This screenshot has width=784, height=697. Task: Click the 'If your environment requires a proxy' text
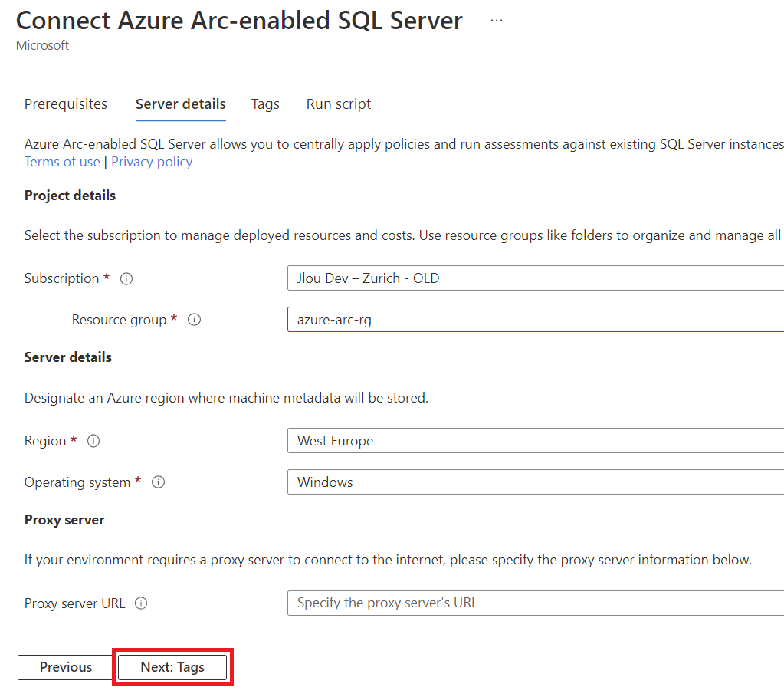(388, 560)
